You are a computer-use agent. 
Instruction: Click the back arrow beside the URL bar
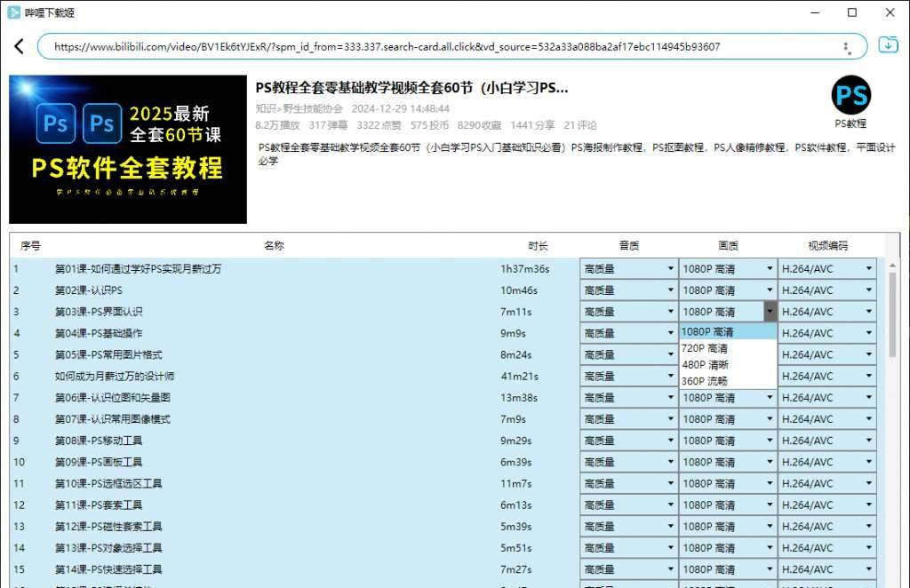pos(19,47)
